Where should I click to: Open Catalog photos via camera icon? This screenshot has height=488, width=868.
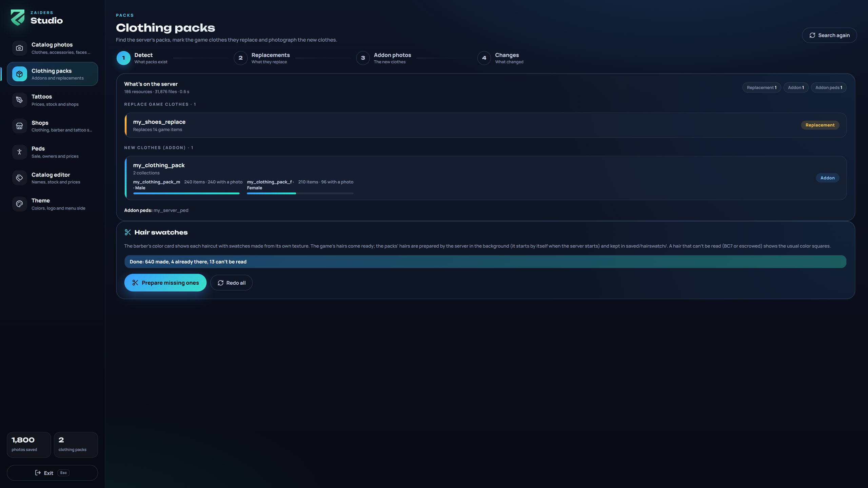click(19, 48)
